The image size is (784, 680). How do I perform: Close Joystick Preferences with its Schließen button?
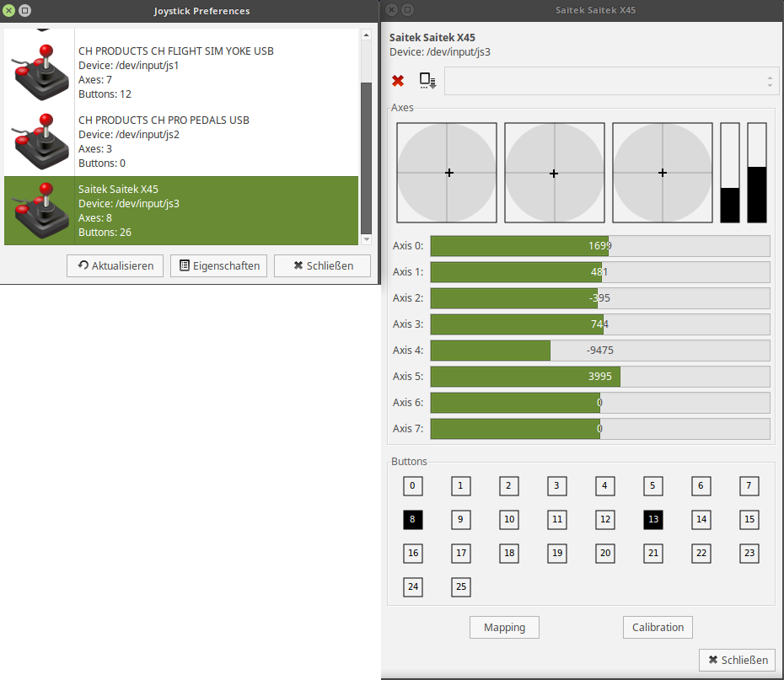323,265
